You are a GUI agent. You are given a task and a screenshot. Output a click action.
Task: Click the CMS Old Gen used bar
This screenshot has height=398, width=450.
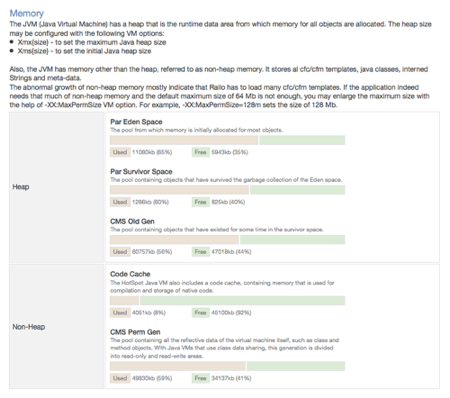point(174,240)
